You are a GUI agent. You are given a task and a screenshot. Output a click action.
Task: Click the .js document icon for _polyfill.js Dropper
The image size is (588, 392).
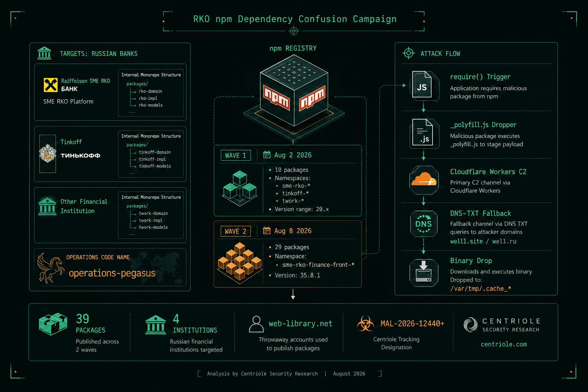424,134
